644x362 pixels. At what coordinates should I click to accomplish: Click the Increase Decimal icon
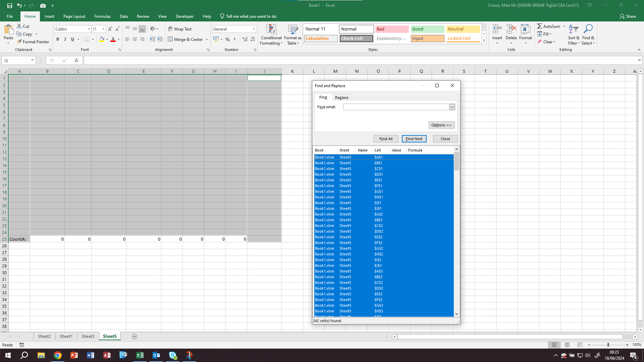click(245, 39)
